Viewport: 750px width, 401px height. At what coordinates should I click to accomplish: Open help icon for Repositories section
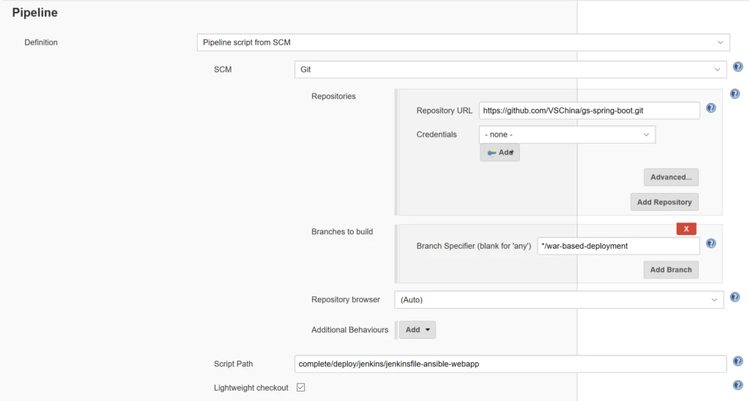[735, 94]
